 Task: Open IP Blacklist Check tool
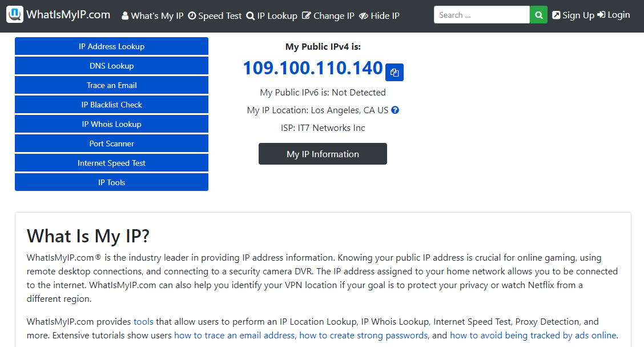112,105
